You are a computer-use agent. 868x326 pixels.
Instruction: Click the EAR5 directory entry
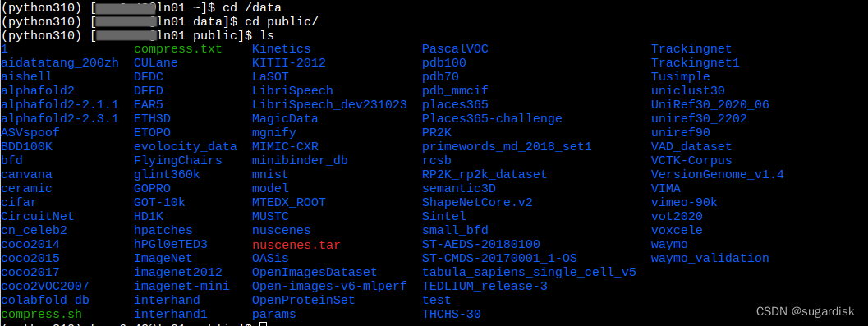[149, 104]
